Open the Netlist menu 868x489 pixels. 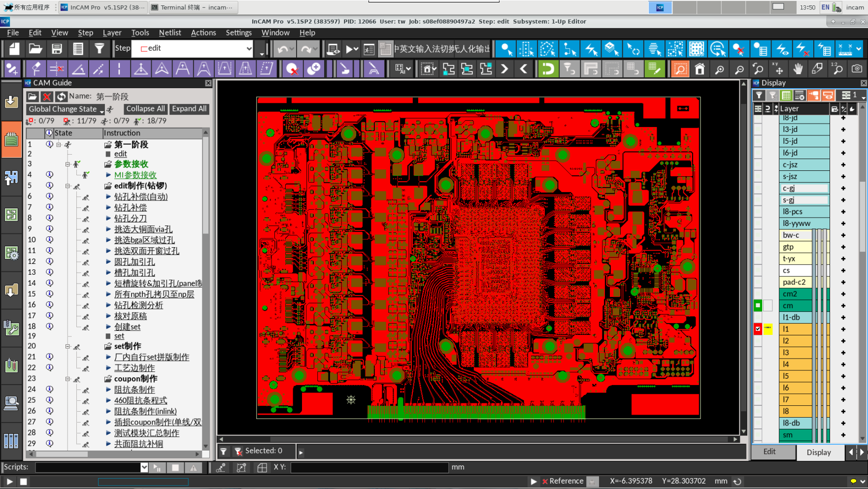click(170, 33)
